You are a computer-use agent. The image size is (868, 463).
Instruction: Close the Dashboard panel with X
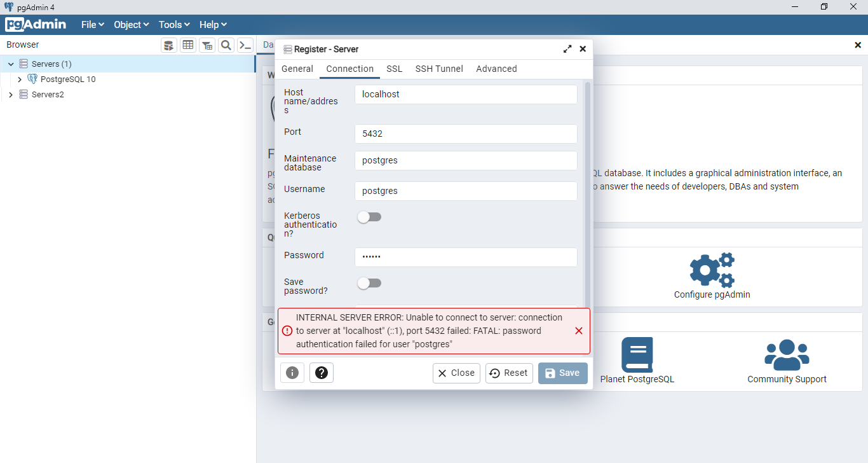pyautogui.click(x=858, y=45)
